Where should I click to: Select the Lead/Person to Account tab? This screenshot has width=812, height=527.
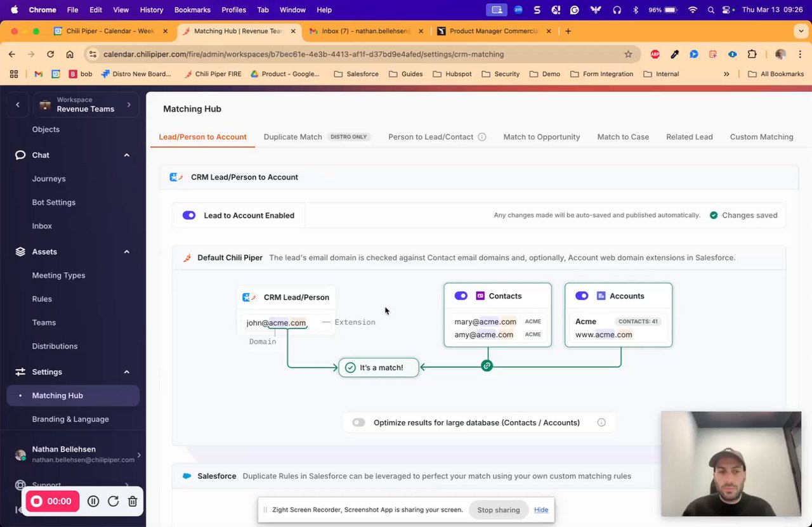click(202, 137)
